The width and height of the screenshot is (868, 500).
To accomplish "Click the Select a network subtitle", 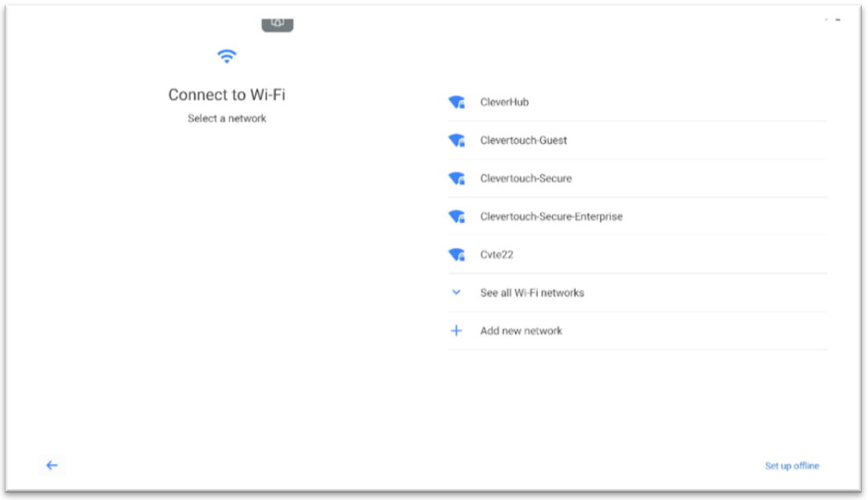I will point(227,119).
